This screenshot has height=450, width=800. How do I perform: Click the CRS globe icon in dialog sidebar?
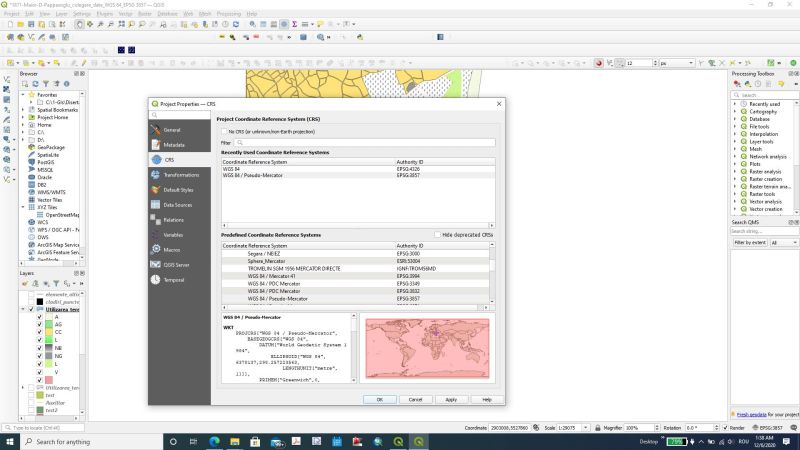click(156, 160)
